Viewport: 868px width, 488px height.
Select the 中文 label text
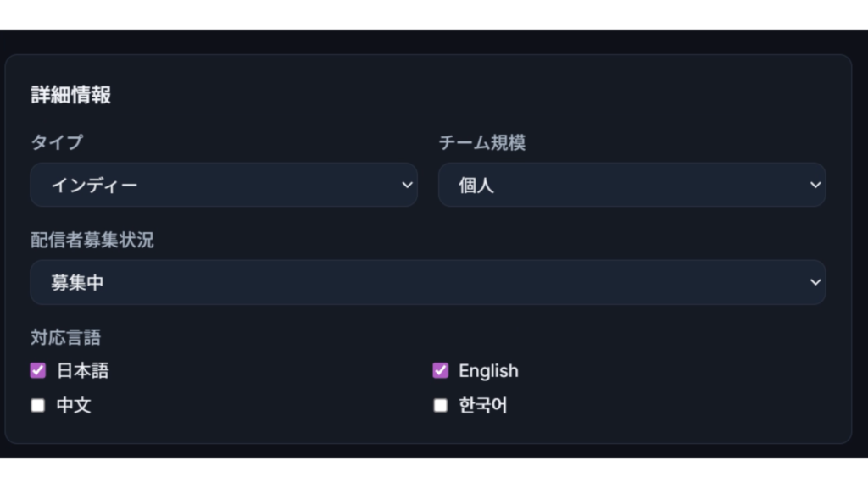point(74,405)
